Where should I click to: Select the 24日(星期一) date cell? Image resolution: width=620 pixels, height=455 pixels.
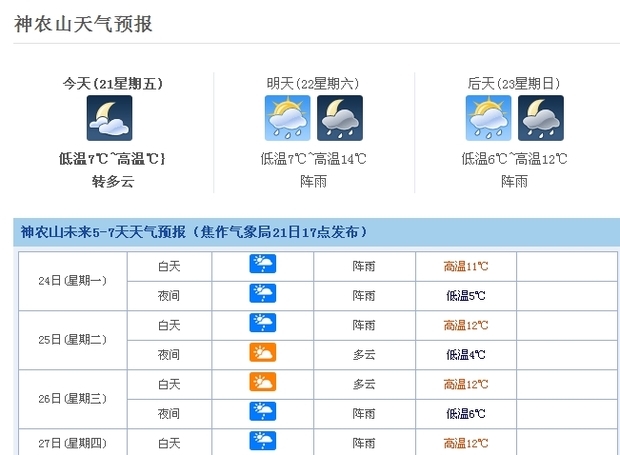(72, 281)
